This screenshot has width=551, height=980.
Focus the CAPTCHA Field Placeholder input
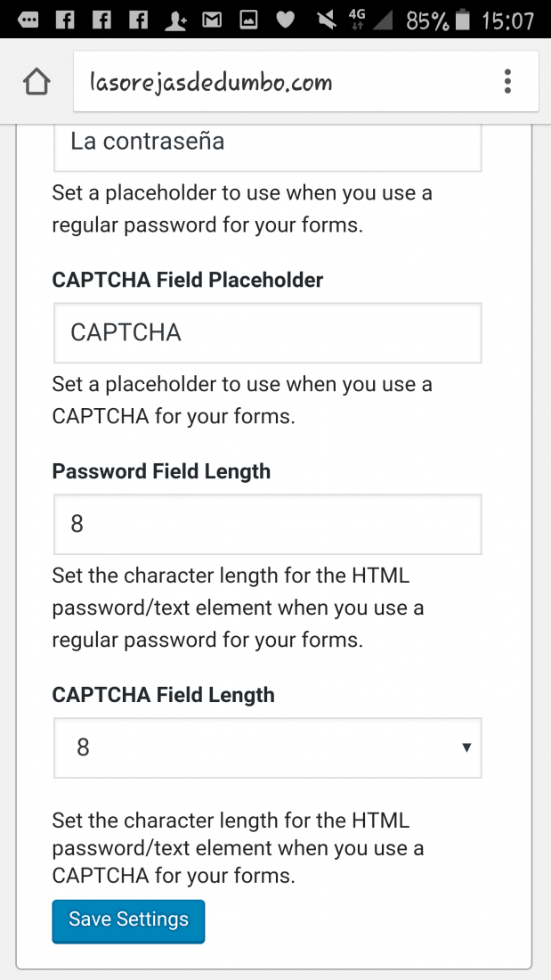point(267,332)
